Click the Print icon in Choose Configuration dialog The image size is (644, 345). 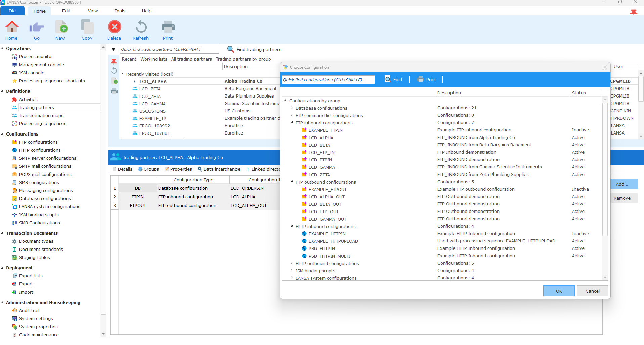(420, 79)
